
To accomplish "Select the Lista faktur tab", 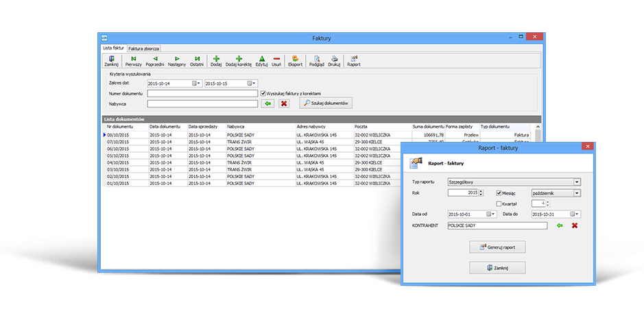I will tap(113, 49).
